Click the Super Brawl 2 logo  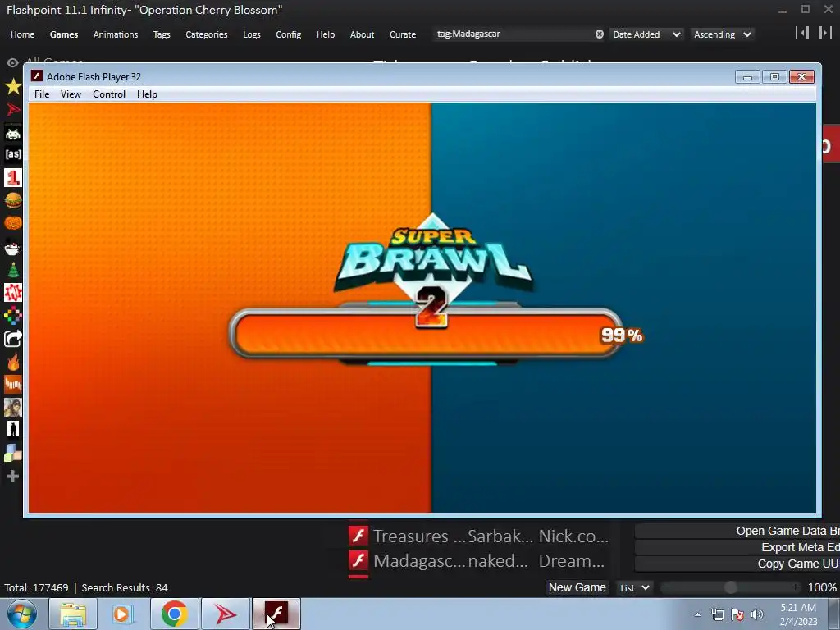pyautogui.click(x=432, y=271)
